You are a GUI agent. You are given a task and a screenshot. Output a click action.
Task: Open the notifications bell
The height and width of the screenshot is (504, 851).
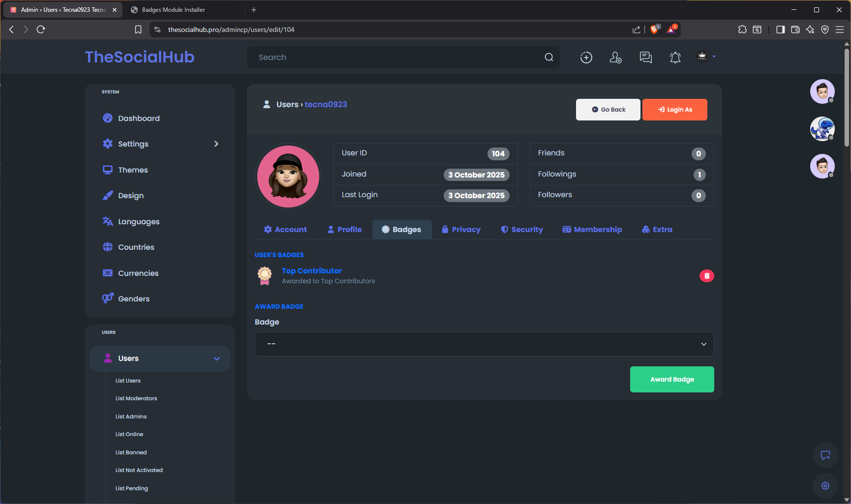pyautogui.click(x=675, y=58)
